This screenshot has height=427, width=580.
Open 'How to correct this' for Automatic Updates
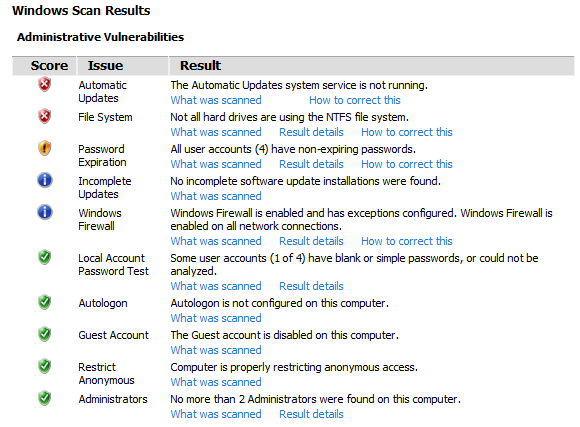355,100
